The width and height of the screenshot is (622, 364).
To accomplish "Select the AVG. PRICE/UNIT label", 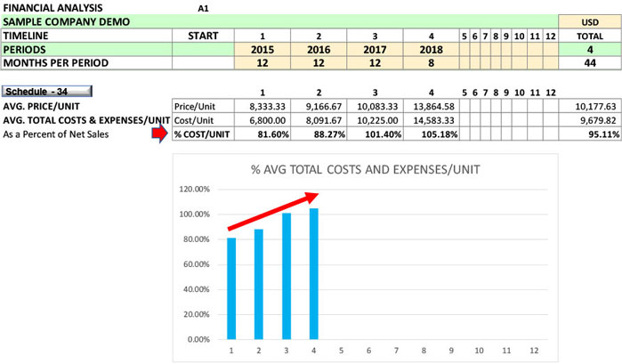I will [x=41, y=107].
